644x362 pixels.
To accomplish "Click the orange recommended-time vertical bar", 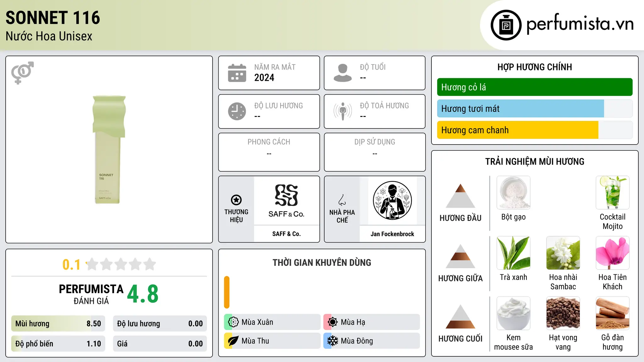I will point(227,292).
